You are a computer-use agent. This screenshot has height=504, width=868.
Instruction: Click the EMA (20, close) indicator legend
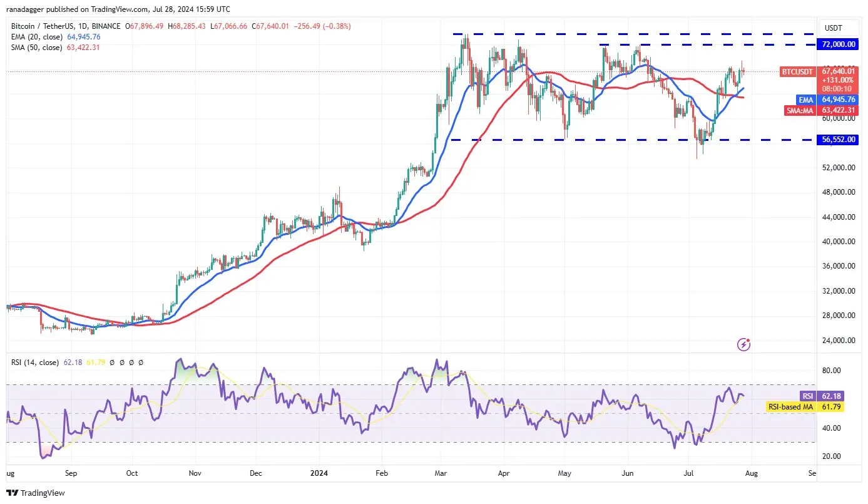coord(55,37)
